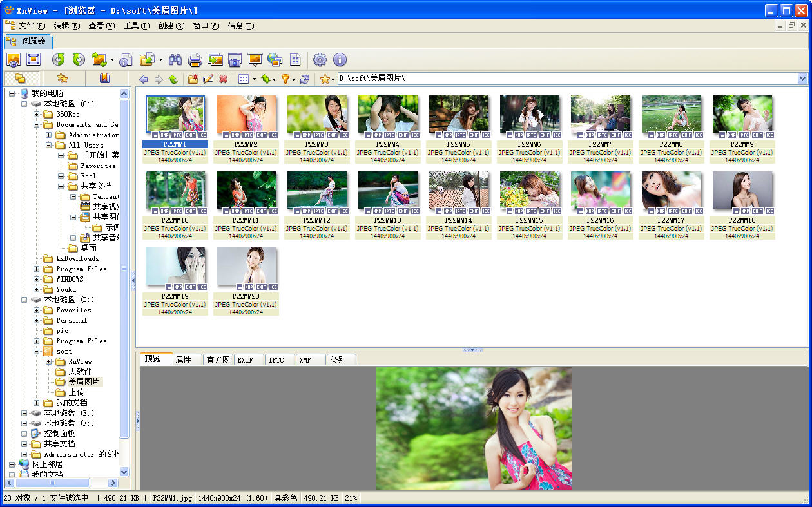This screenshot has height=507, width=812.
Task: Show the favorites panel tab
Action: point(63,79)
